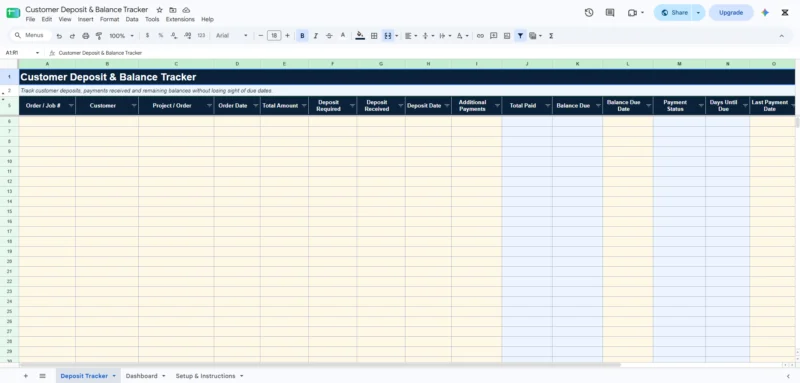Open text wrapping dropdown
This screenshot has height=383, width=800.
(445, 36)
